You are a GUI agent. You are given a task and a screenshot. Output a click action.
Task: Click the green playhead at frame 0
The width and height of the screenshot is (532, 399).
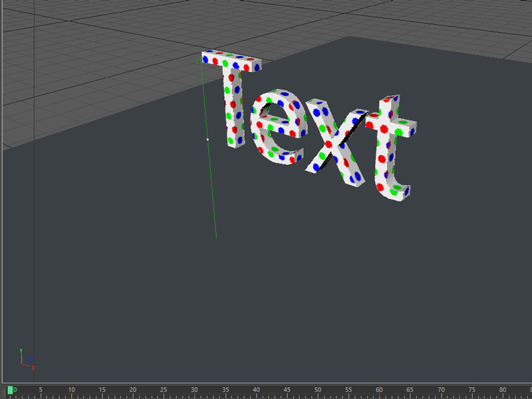click(10, 390)
